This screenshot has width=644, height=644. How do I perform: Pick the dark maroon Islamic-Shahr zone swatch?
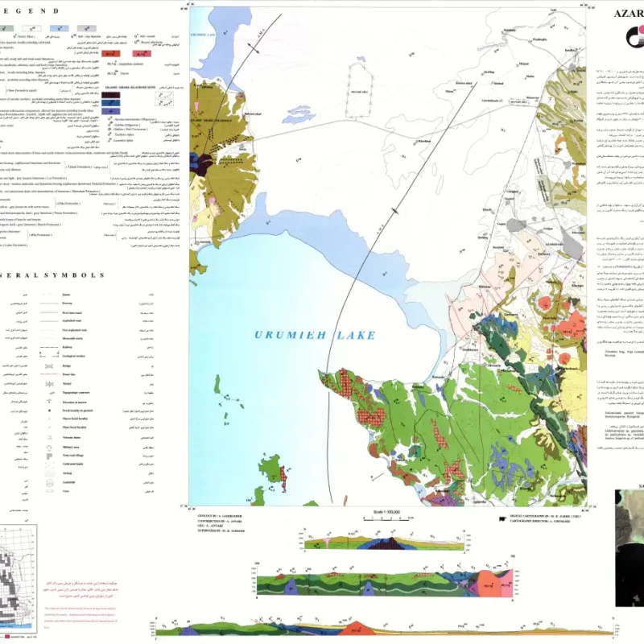[x=111, y=95]
